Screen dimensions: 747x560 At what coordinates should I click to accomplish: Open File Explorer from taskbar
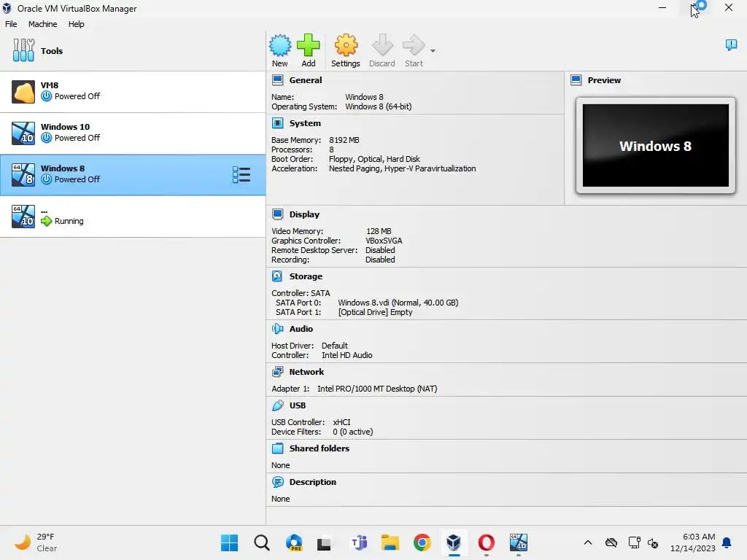390,542
